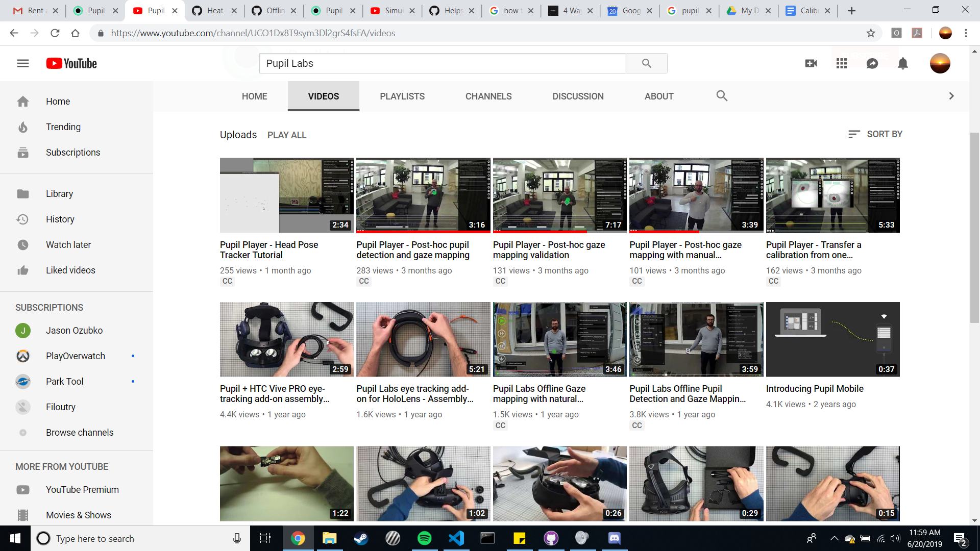Open the PlayOverwatch subscription
This screenshot has height=551, width=980.
(77, 356)
